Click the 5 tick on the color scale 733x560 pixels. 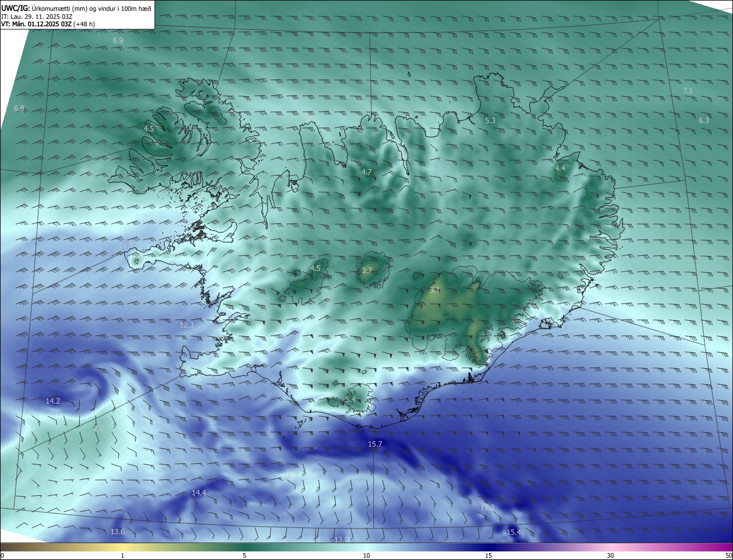tap(245, 555)
